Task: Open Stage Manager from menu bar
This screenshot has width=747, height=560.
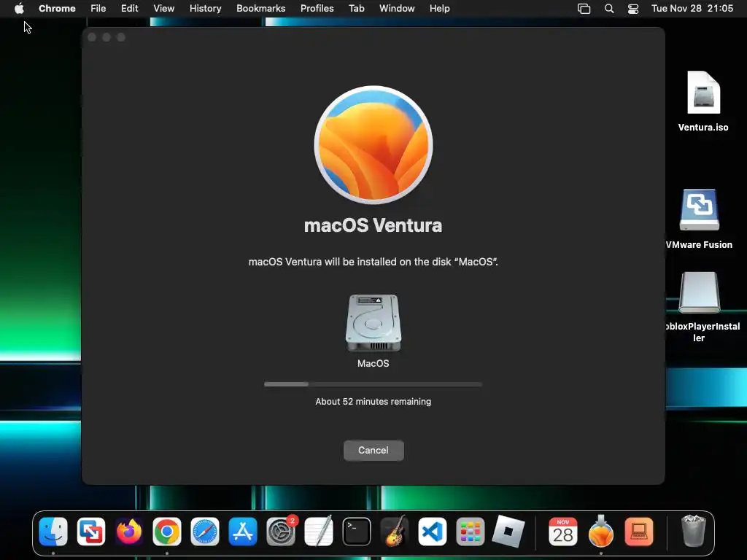Action: 584,9
